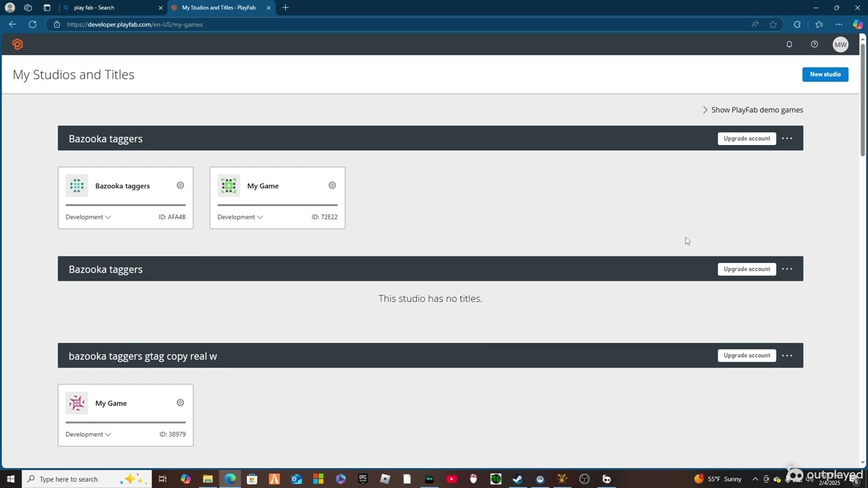Image resolution: width=868 pixels, height=488 pixels.
Task: Upgrade account for studio with no titles
Action: pyautogui.click(x=747, y=269)
